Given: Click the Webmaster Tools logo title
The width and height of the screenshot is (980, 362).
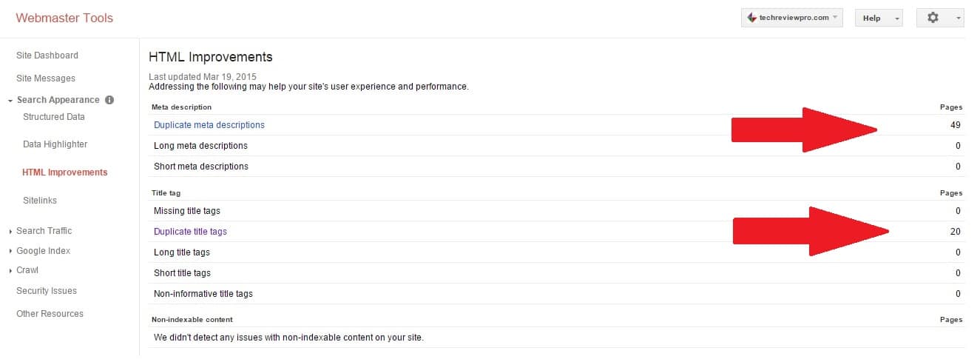Looking at the screenshot, I should pos(65,18).
